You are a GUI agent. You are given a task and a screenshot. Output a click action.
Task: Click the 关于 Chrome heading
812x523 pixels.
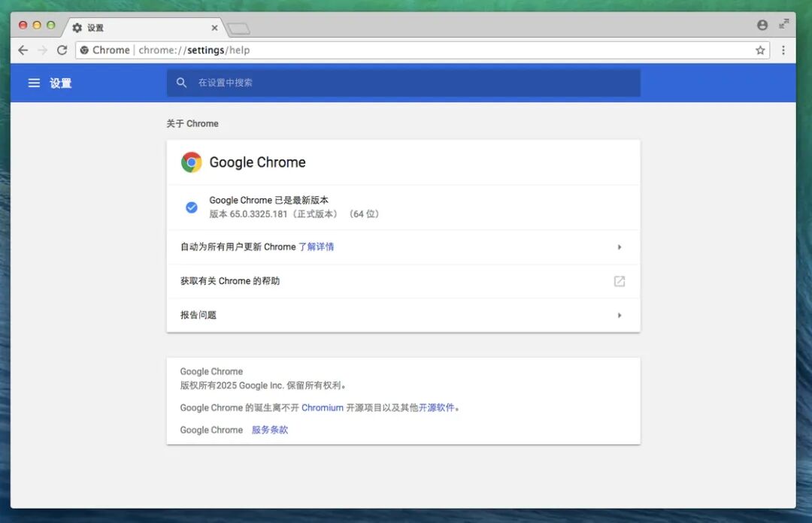pyautogui.click(x=192, y=124)
